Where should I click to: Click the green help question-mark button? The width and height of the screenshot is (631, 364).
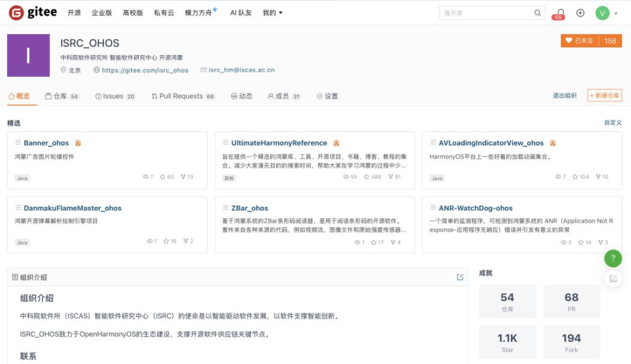pos(613,258)
